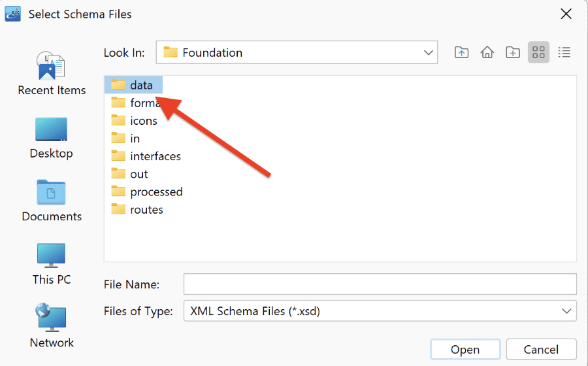Click the File Name text field
588x366 pixels.
coord(380,284)
